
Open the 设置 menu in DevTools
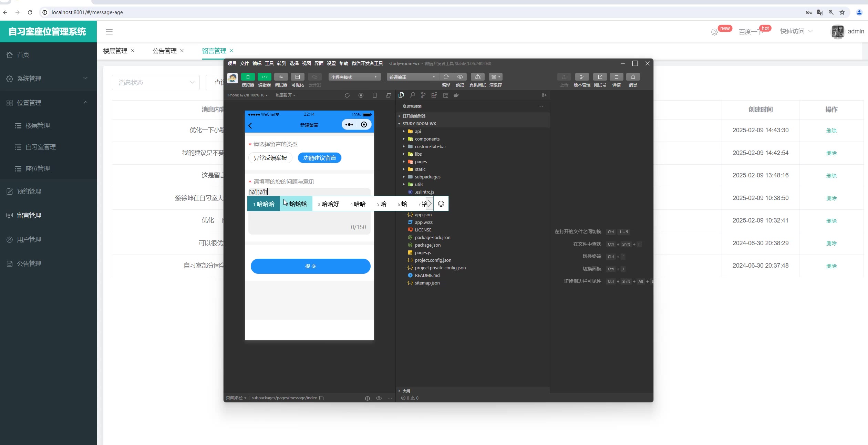tap(331, 63)
